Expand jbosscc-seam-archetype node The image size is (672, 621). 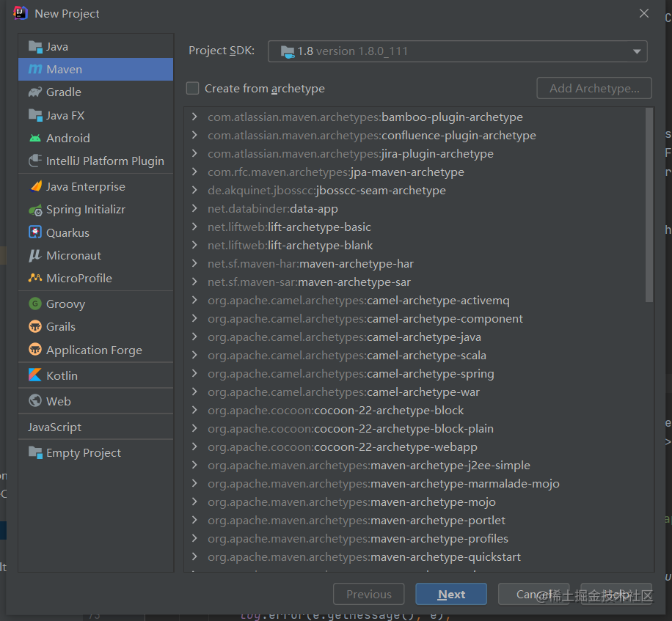point(194,190)
